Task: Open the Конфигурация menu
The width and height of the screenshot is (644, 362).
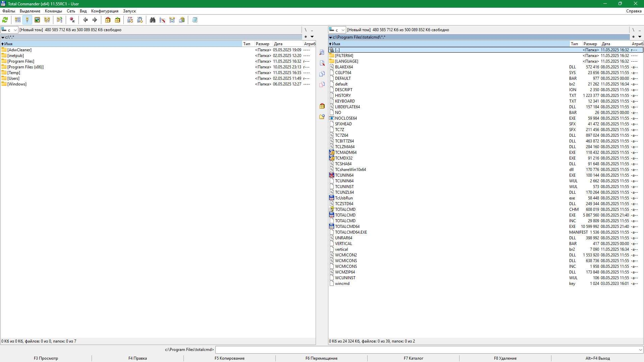Action: click(105, 11)
